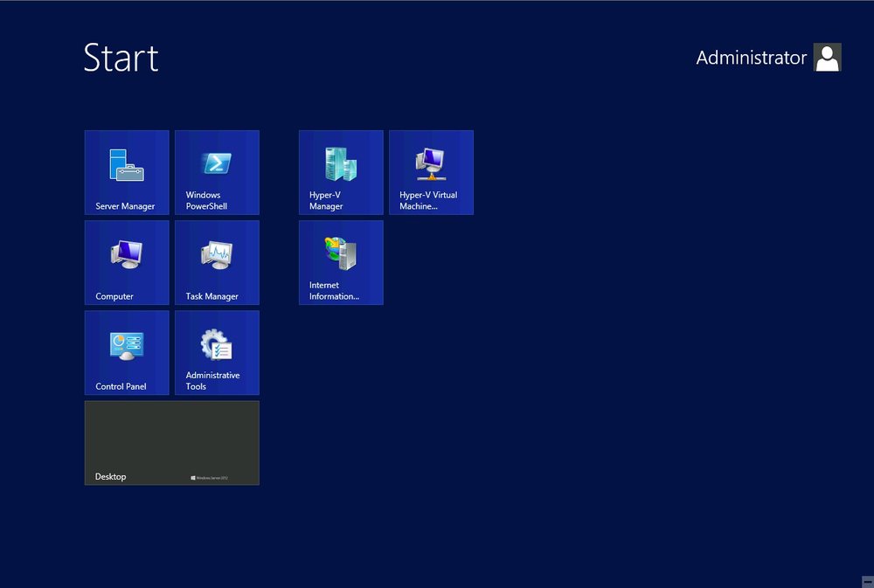Open Hyper-V Virtual Machine Connection tile

(432, 172)
